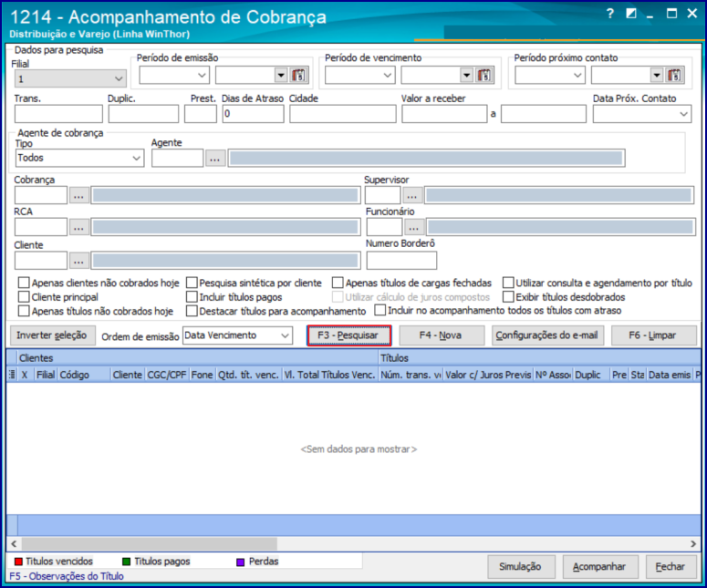Click the Simulação button
Viewport: 707px width, 588px height.
[x=521, y=567]
